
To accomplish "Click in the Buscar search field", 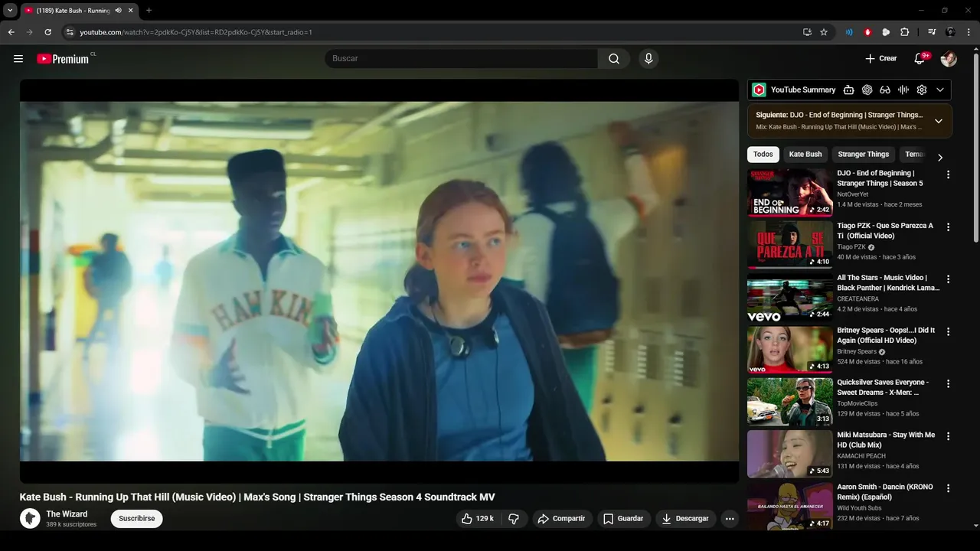I will pyautogui.click(x=462, y=59).
